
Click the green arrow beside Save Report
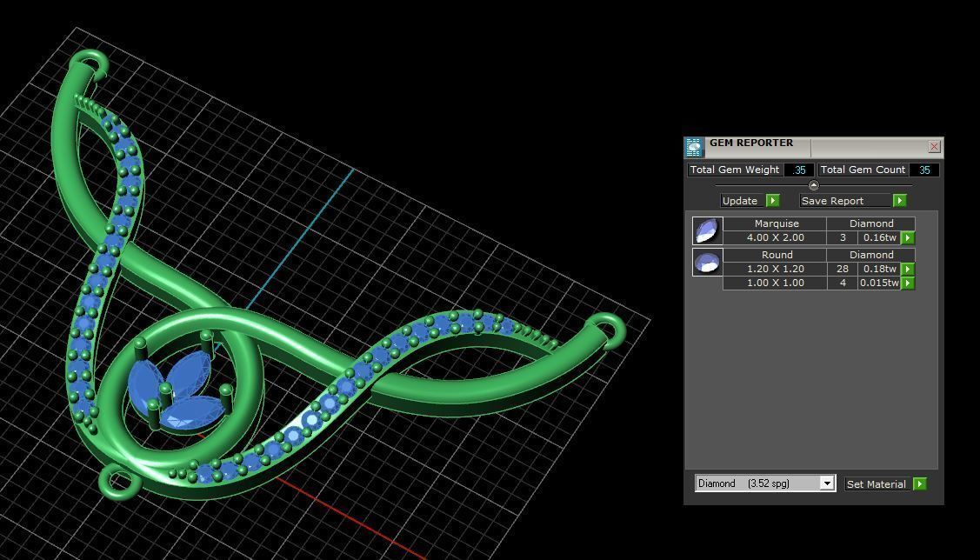(899, 201)
